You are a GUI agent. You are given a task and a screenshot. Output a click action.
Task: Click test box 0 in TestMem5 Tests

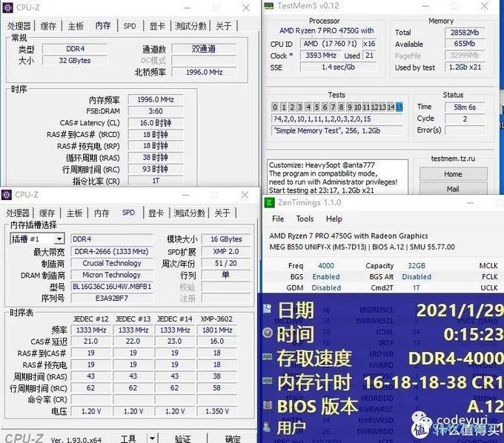coord(275,107)
